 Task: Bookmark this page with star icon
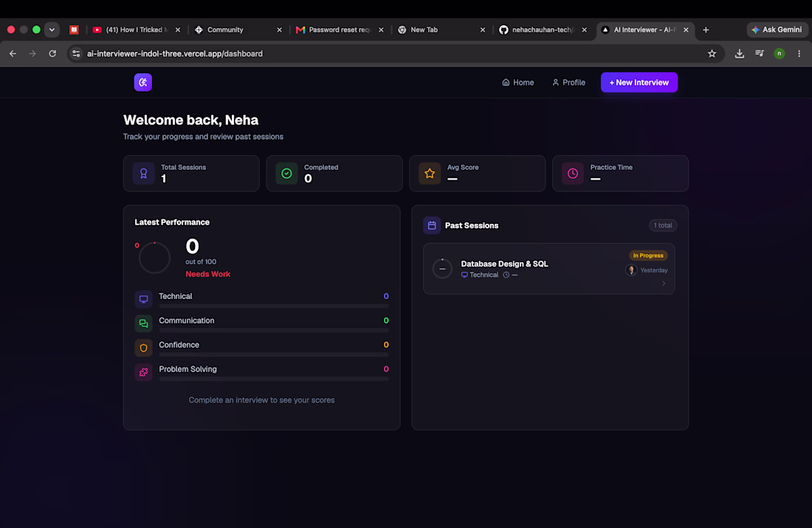[712, 53]
